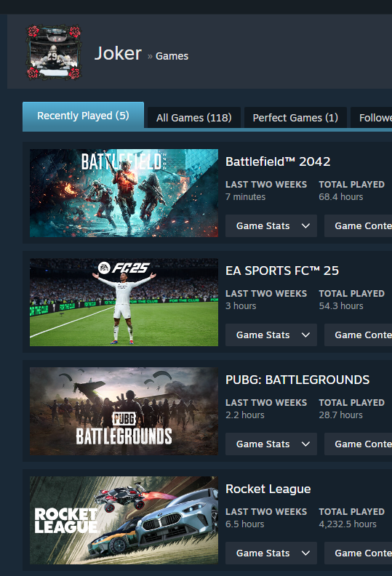Open Game Content button for Rocket League
The image size is (392, 576).
[x=359, y=553]
